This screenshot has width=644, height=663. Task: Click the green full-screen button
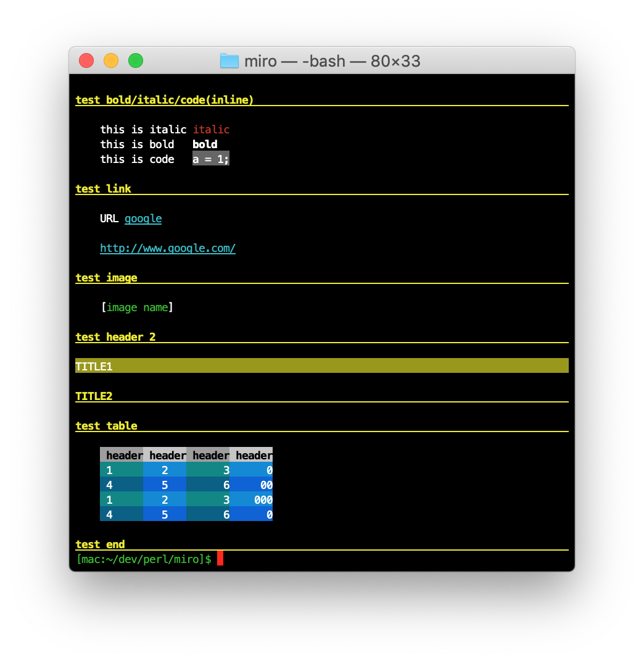coord(136,60)
